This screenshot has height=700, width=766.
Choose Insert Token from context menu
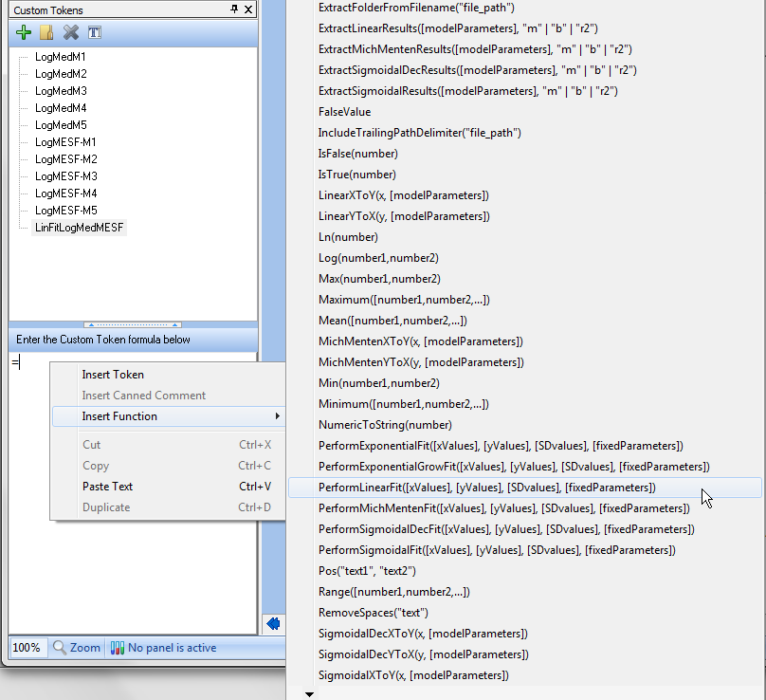click(168, 375)
